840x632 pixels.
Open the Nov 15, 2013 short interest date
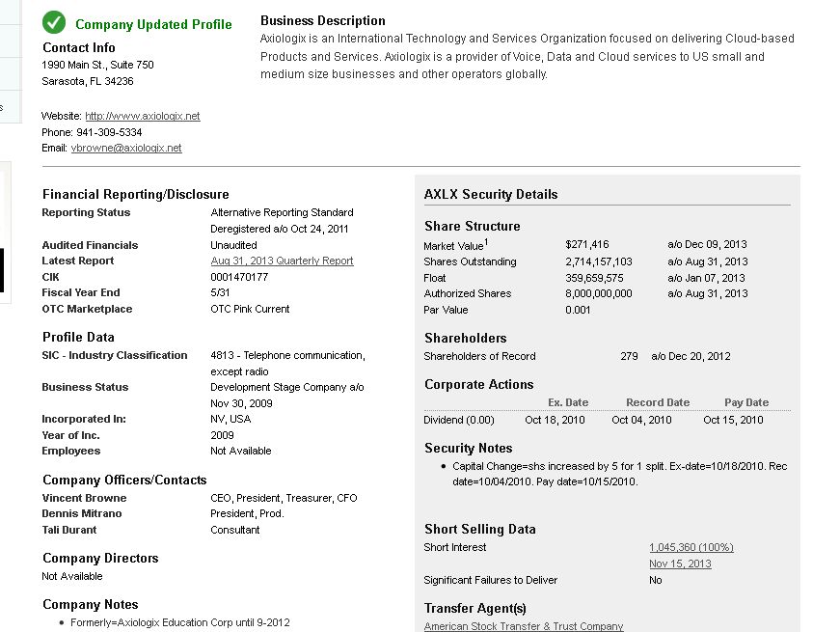coord(680,563)
